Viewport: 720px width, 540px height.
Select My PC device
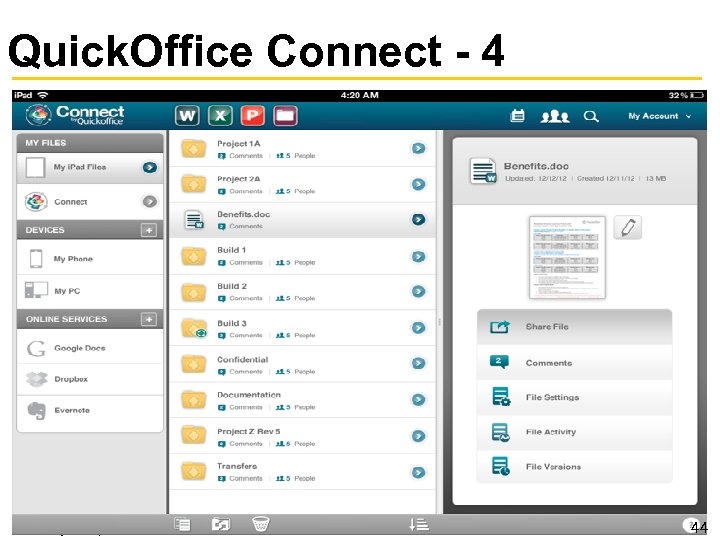[x=90, y=291]
